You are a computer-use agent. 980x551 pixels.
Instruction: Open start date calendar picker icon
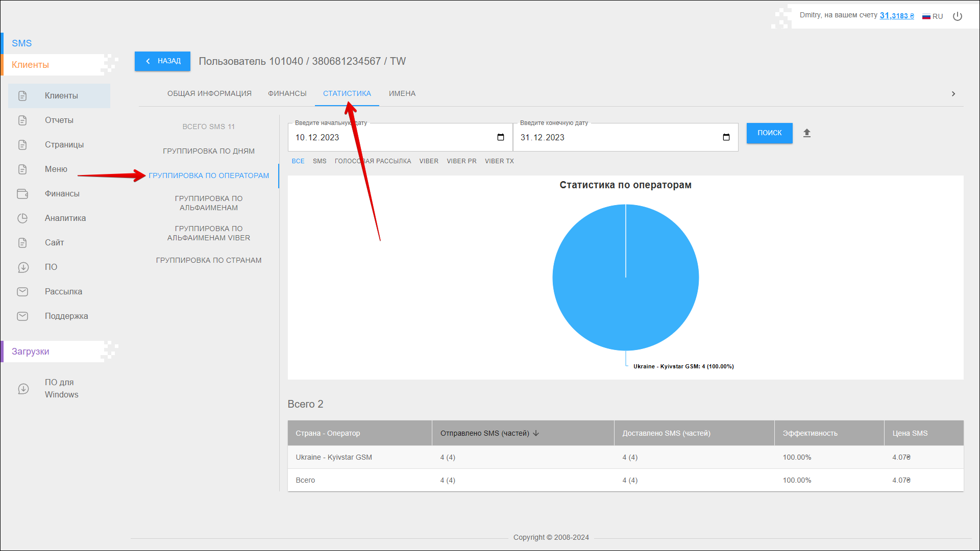(x=500, y=137)
